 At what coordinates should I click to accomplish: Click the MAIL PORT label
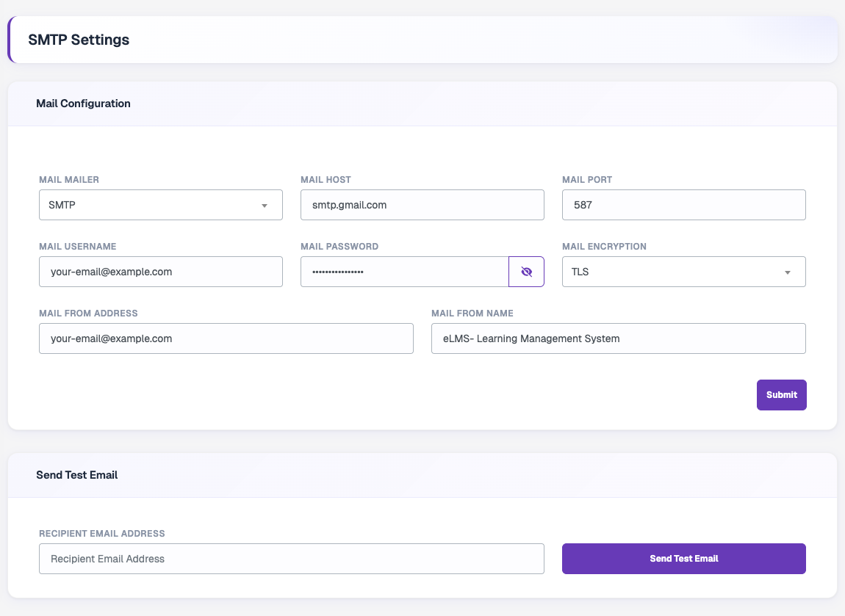pyautogui.click(x=587, y=180)
